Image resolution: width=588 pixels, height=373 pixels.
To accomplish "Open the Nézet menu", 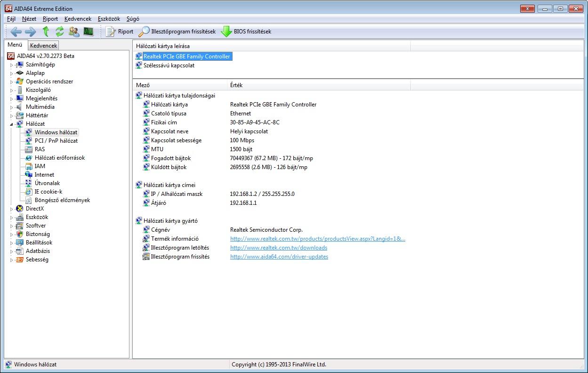I will [x=29, y=19].
